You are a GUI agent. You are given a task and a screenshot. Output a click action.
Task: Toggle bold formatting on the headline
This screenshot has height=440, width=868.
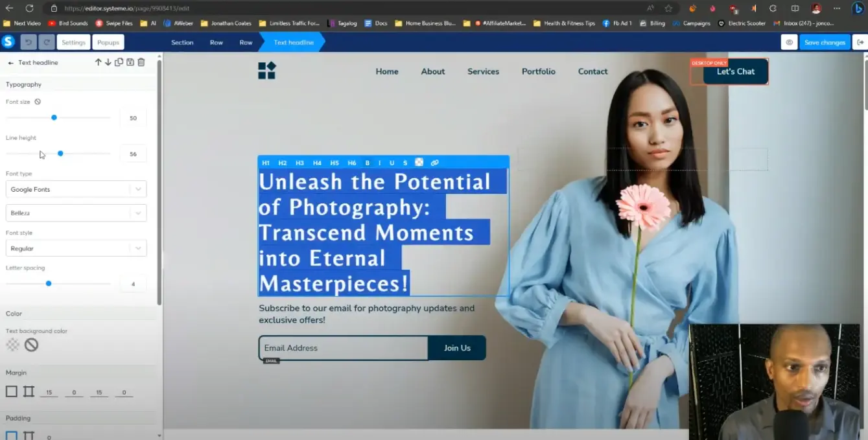tap(368, 163)
